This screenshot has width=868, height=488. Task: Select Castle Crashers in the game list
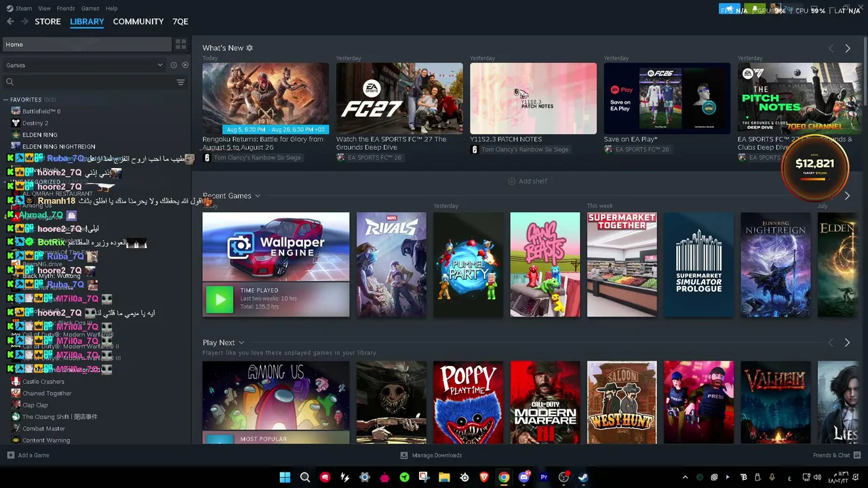click(43, 382)
